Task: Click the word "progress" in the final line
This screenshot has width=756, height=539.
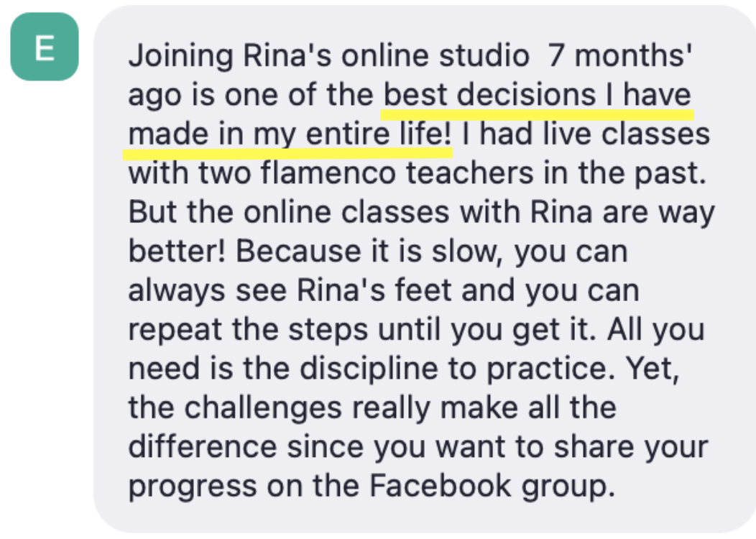Action: (193, 486)
